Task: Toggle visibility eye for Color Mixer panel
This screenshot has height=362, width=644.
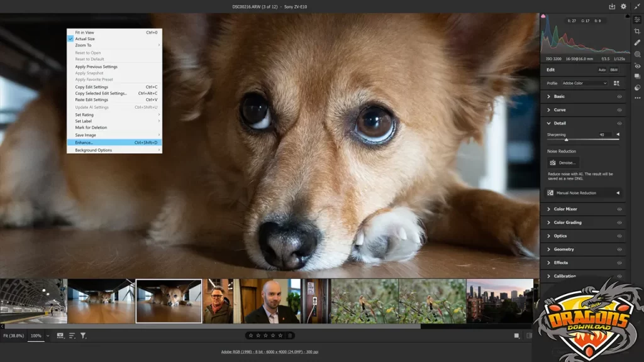Action: click(x=619, y=209)
